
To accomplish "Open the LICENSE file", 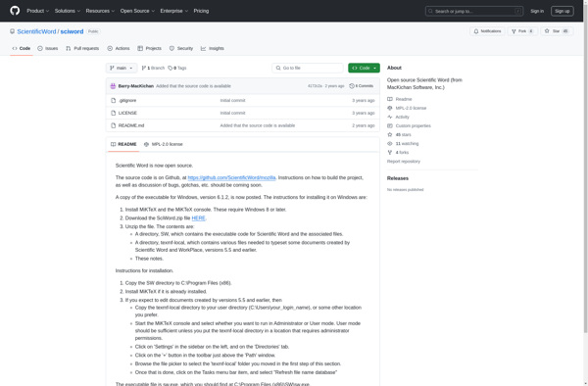I will pyautogui.click(x=127, y=113).
